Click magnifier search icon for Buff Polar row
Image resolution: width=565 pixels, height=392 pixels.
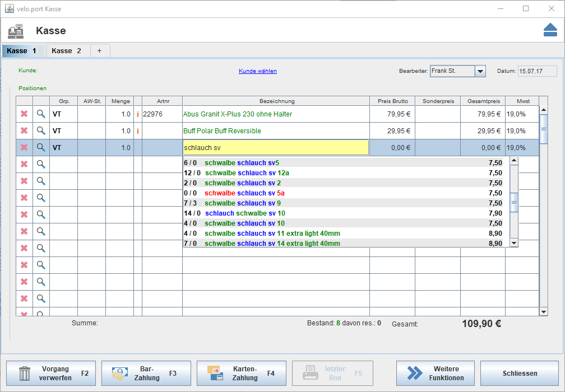[41, 131]
